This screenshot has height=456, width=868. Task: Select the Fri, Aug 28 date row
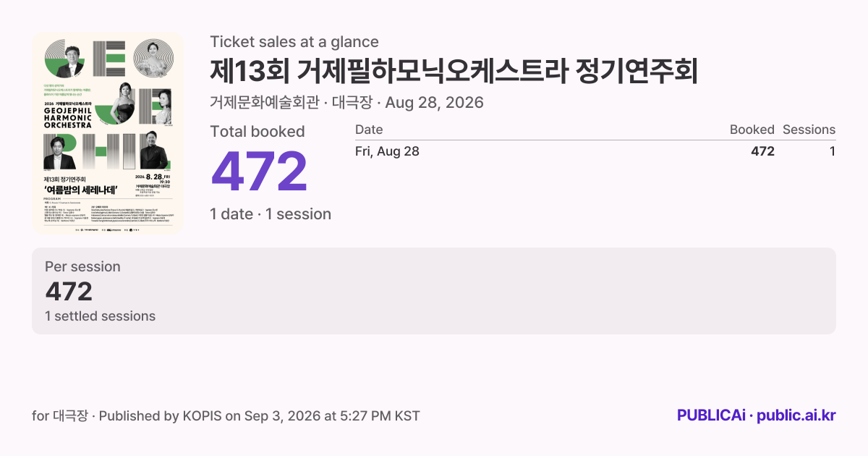point(595,151)
